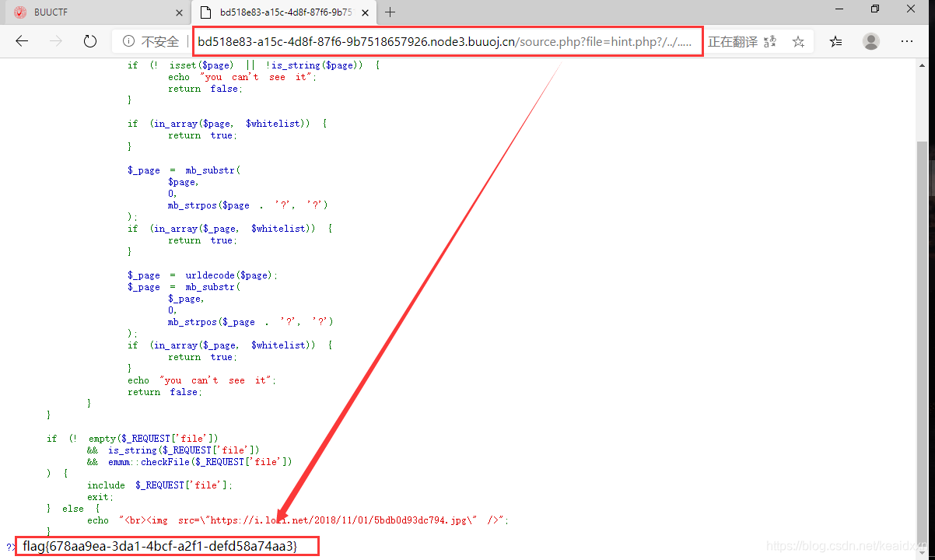Click '&& is_string($_REQUEST['file'])' line
This screenshot has height=560, width=935.
173,450
